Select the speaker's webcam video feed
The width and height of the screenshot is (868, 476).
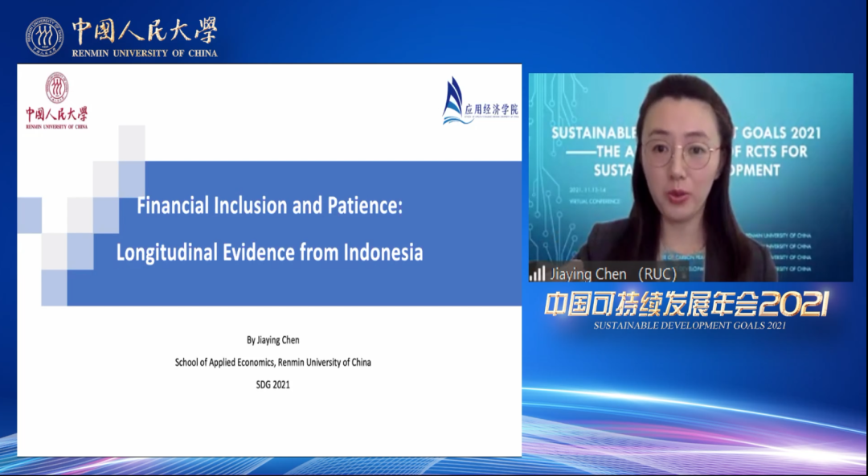[x=690, y=177]
